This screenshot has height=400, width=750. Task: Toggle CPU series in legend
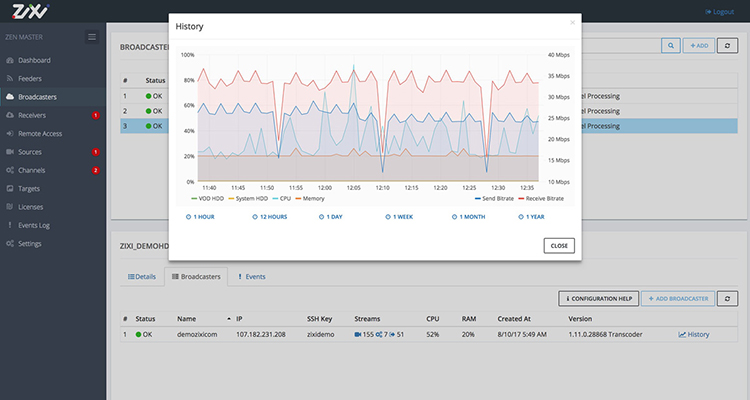pyautogui.click(x=282, y=199)
